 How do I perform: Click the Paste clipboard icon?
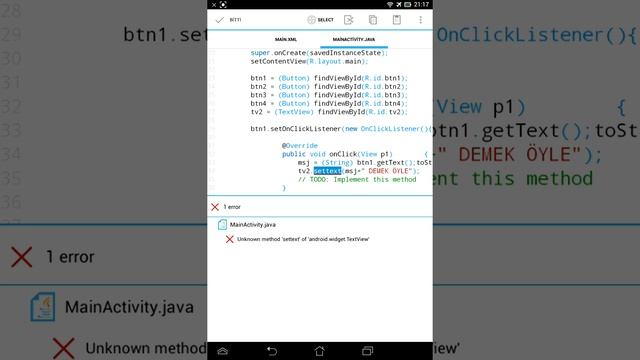(x=396, y=20)
